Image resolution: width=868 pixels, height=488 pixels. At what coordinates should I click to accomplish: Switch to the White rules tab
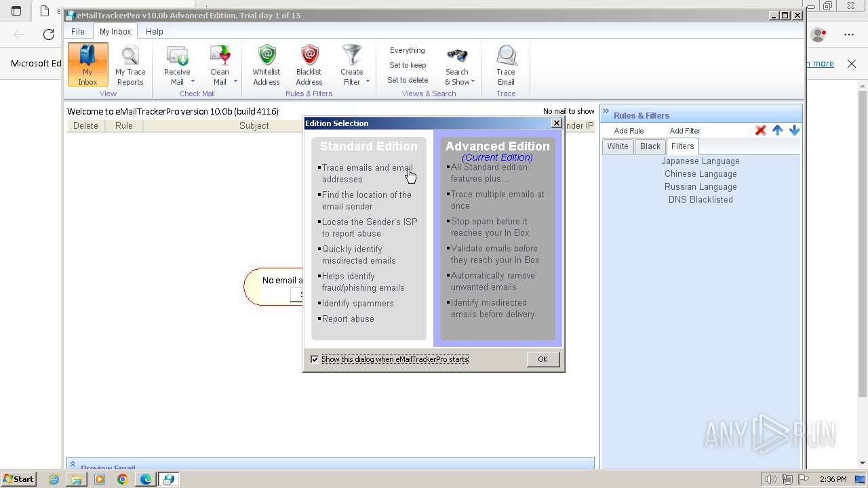coord(618,146)
